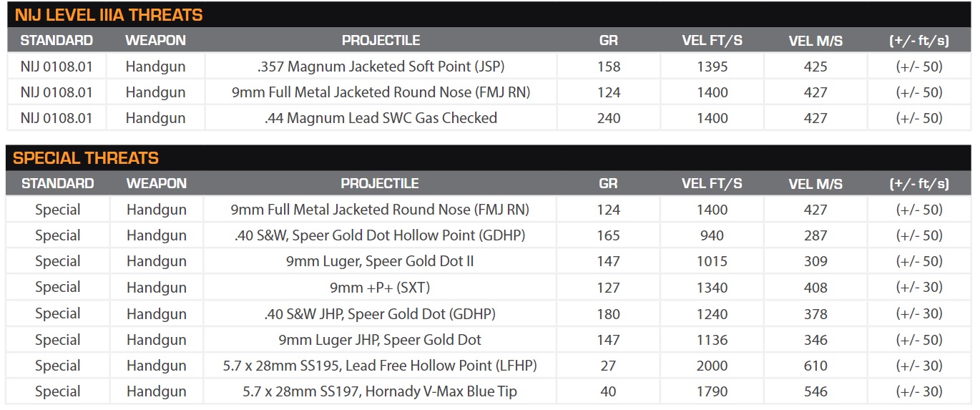Viewport: 980px width, 410px height.
Task: Click the grain value 27
Action: [x=609, y=366]
